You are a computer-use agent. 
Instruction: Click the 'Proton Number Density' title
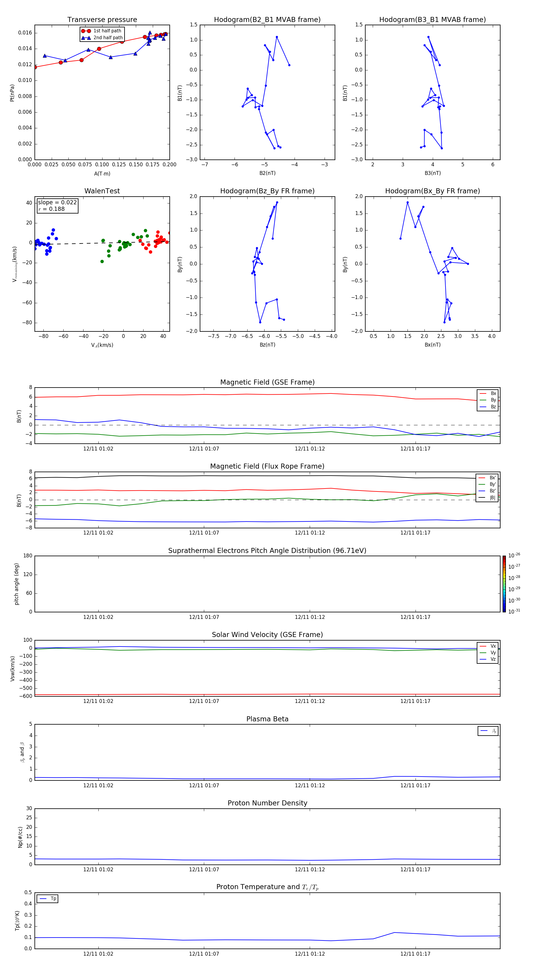coord(267,803)
